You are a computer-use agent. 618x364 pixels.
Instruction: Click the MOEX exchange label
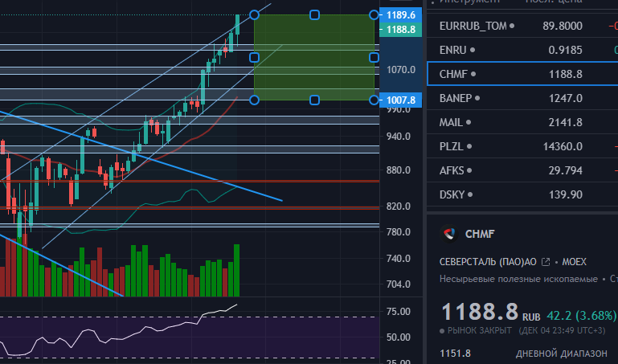point(574,262)
